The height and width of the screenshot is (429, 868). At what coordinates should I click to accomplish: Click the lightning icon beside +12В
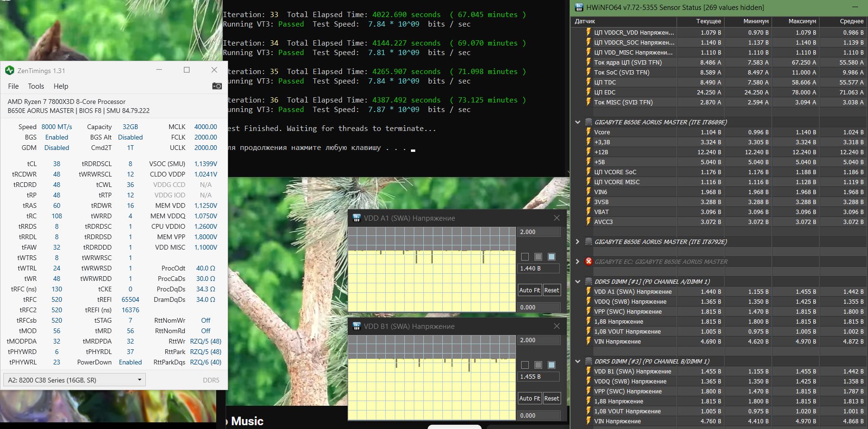coord(589,152)
